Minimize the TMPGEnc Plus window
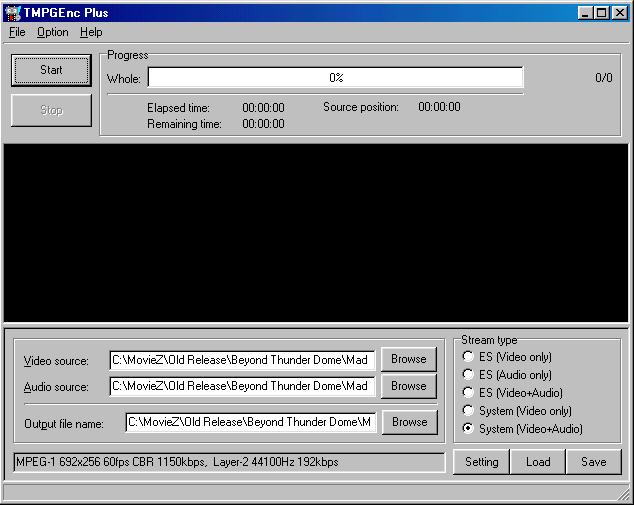The width and height of the screenshot is (634, 505). (585, 13)
